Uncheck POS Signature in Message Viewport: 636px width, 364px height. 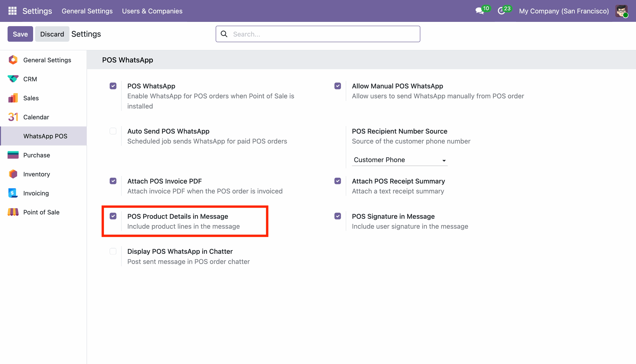coord(338,216)
